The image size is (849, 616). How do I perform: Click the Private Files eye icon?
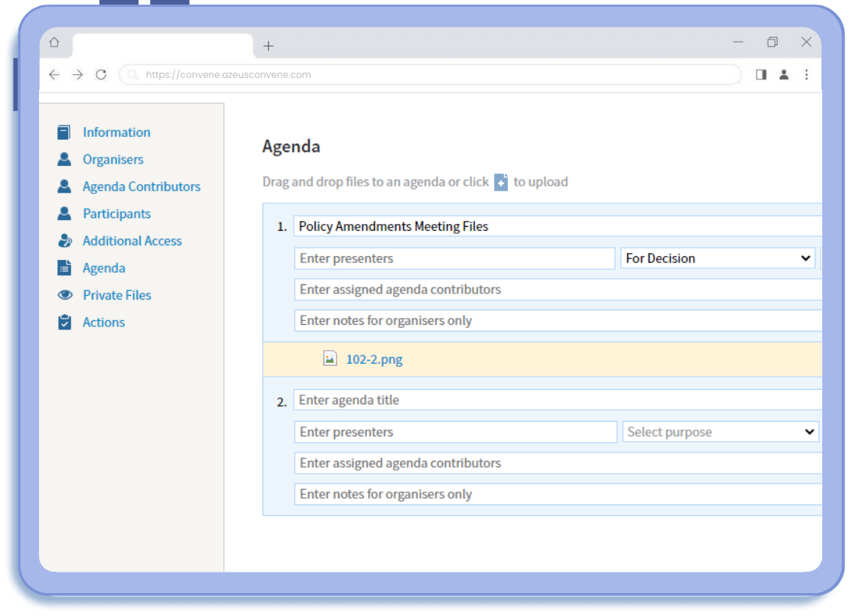click(64, 295)
